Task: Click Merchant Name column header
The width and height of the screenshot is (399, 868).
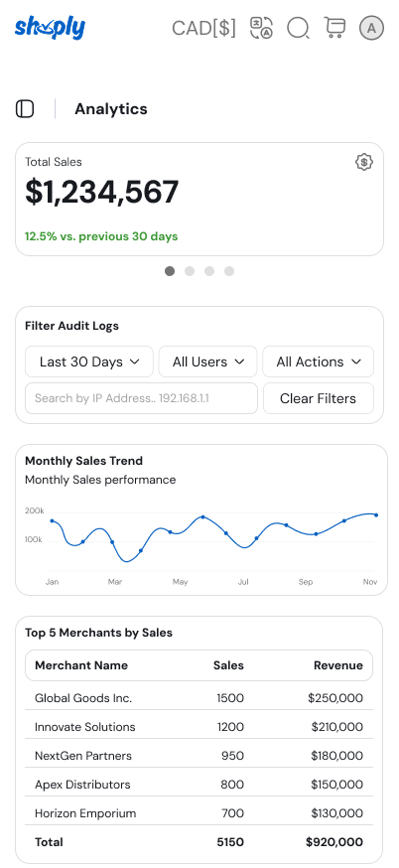Action: 81,665
